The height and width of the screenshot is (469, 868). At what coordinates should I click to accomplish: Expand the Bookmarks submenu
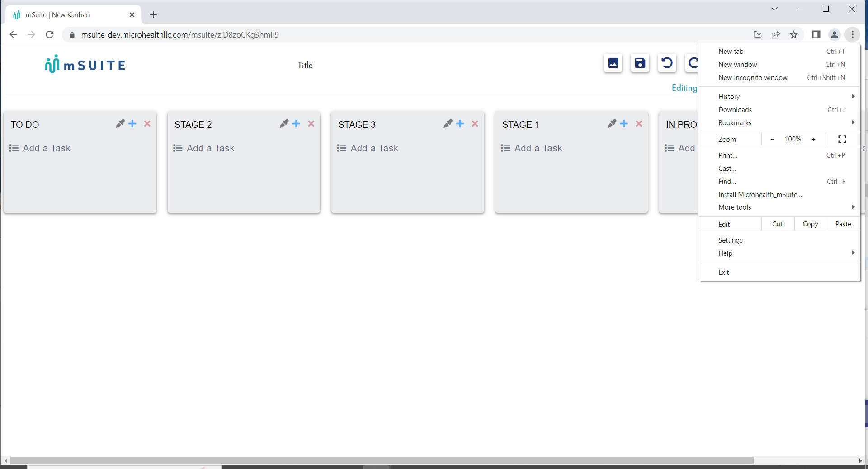tap(735, 122)
